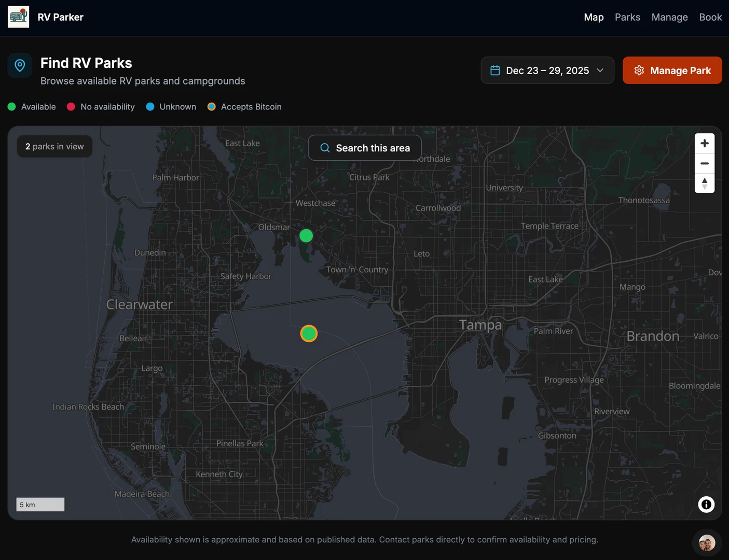
Task: Click the Accepts Bitcoin legend color dot
Action: coord(212,107)
